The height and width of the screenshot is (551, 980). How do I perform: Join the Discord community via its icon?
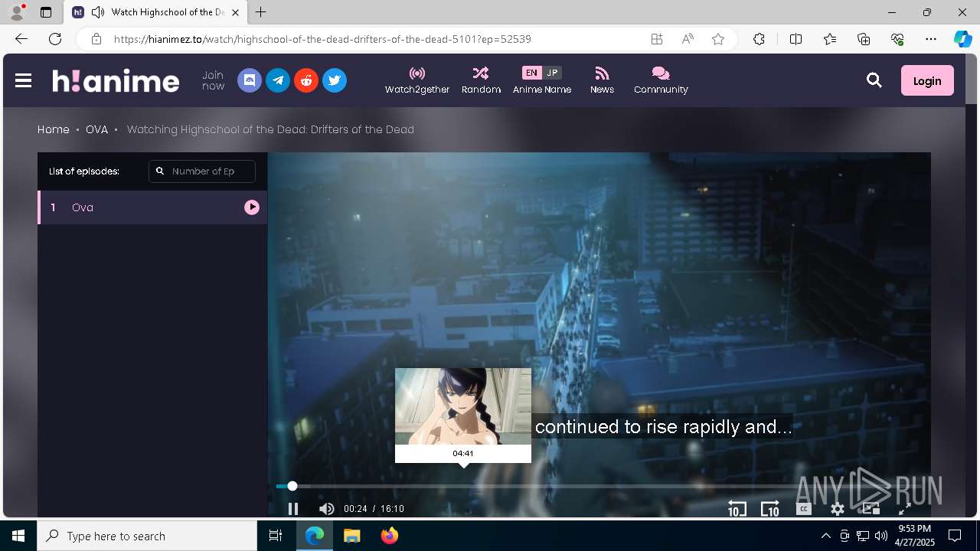(250, 80)
